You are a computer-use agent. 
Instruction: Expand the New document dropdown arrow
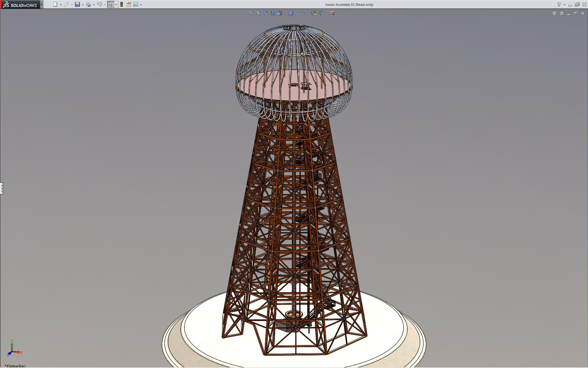pos(61,5)
